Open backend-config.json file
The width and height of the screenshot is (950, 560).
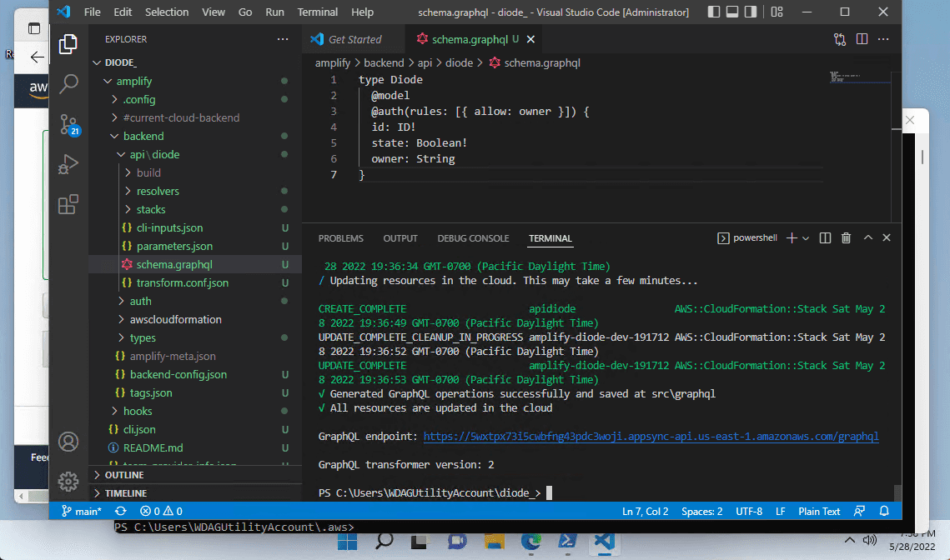pyautogui.click(x=195, y=375)
